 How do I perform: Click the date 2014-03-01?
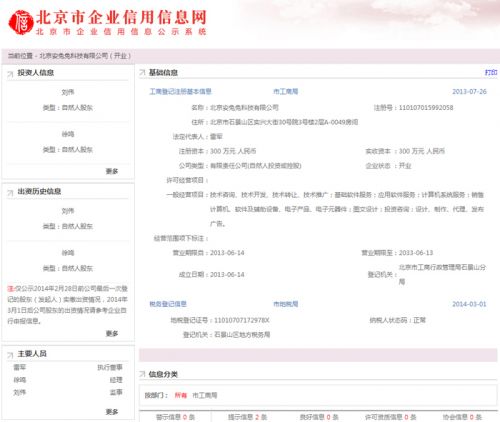tap(469, 304)
